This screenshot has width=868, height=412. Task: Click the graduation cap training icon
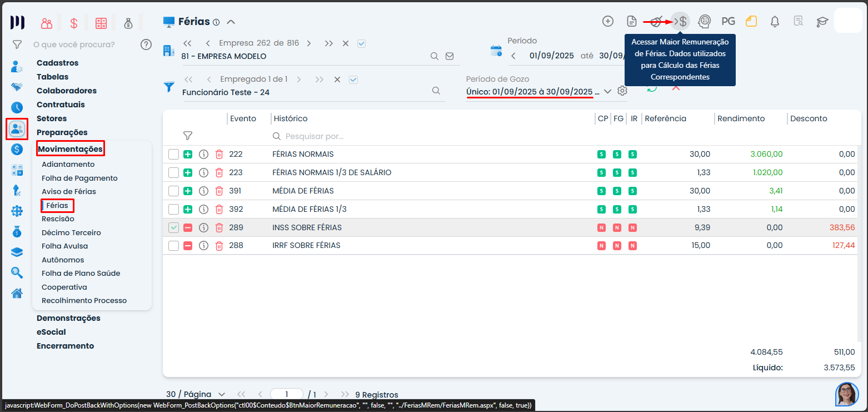pos(822,22)
